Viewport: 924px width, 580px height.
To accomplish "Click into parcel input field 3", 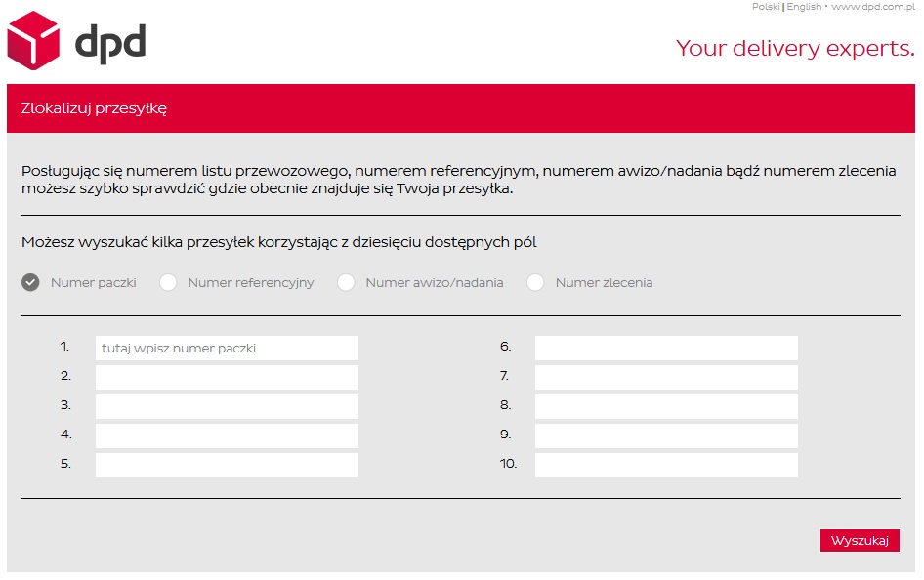I will pyautogui.click(x=227, y=406).
